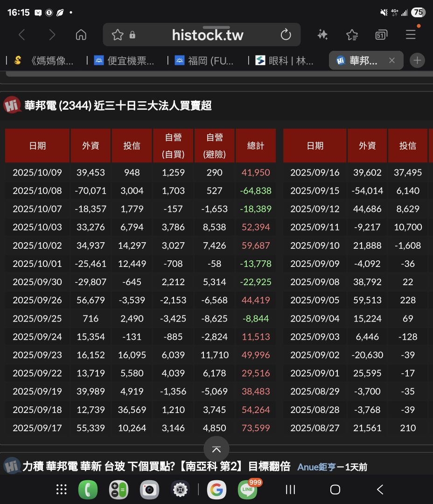Tap the 總計 column header

tap(256, 146)
